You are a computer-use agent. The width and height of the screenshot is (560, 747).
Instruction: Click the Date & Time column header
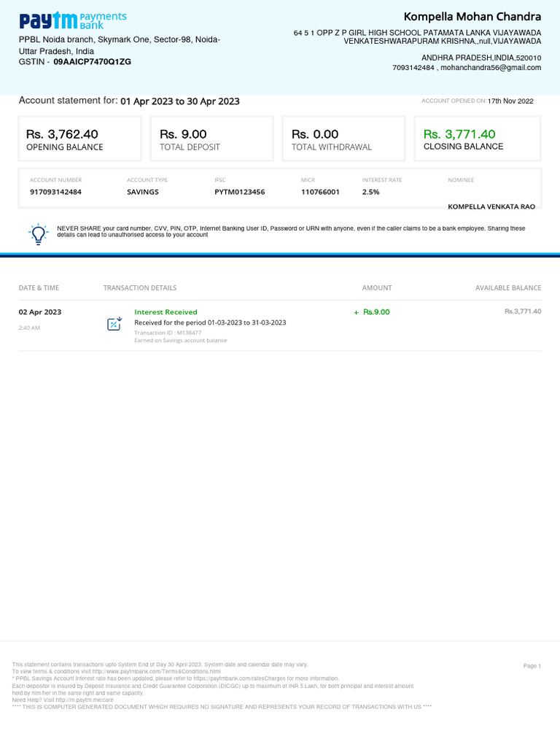(x=39, y=287)
